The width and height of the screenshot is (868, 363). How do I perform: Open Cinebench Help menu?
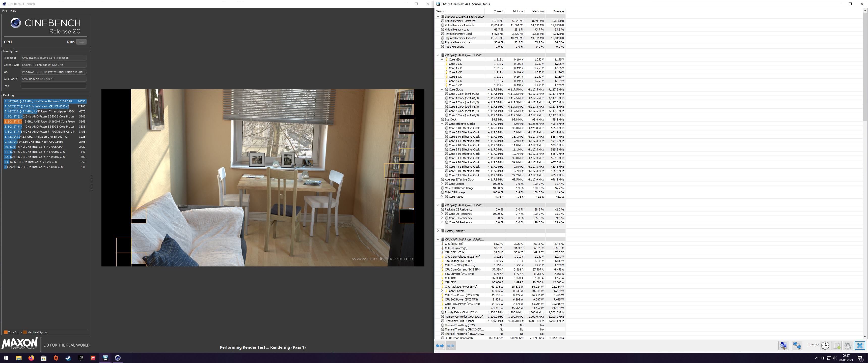(13, 11)
